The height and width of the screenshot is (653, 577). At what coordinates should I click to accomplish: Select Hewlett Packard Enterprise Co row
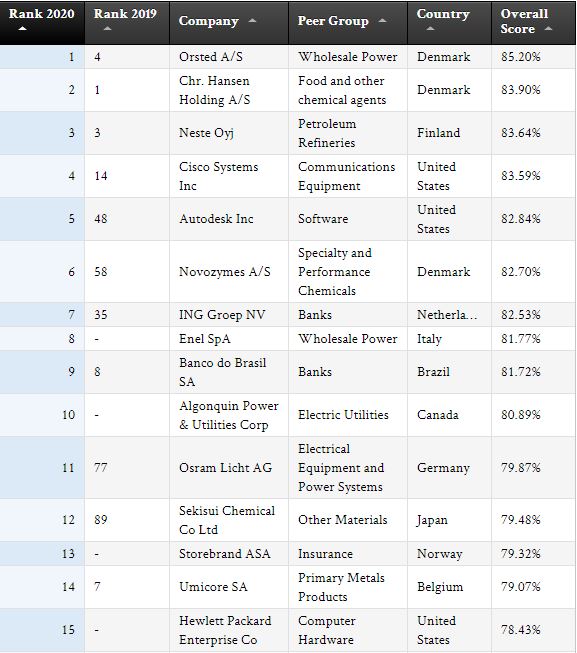288,630
